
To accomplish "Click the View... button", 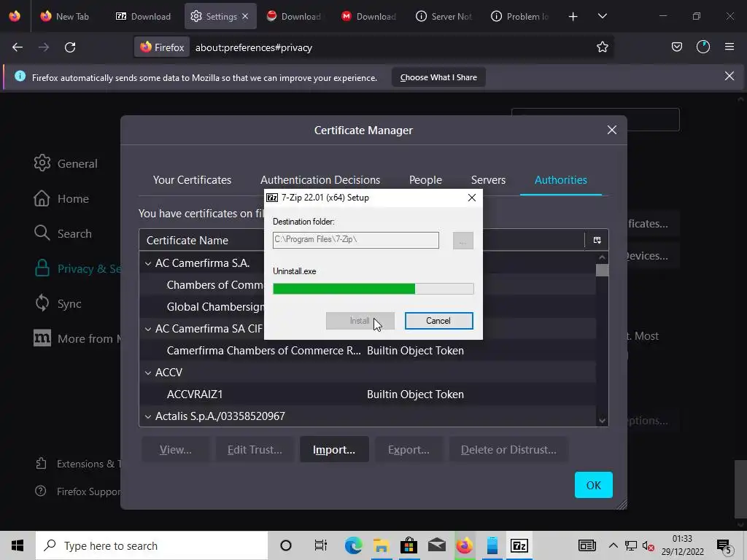I will (175, 449).
